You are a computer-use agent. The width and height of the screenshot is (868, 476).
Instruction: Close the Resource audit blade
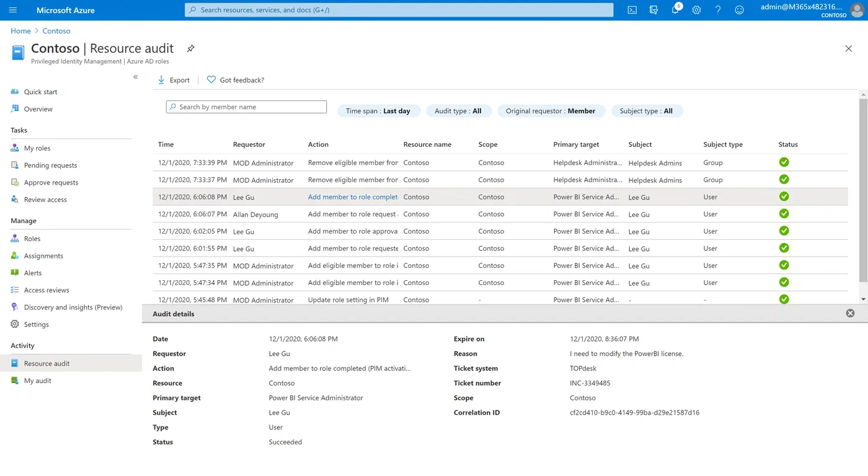[x=849, y=48]
